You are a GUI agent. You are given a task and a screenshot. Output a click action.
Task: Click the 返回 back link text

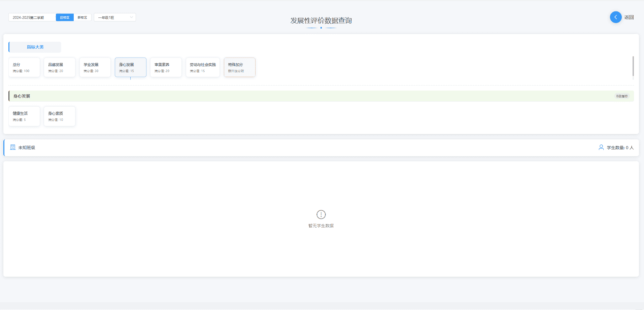[629, 17]
